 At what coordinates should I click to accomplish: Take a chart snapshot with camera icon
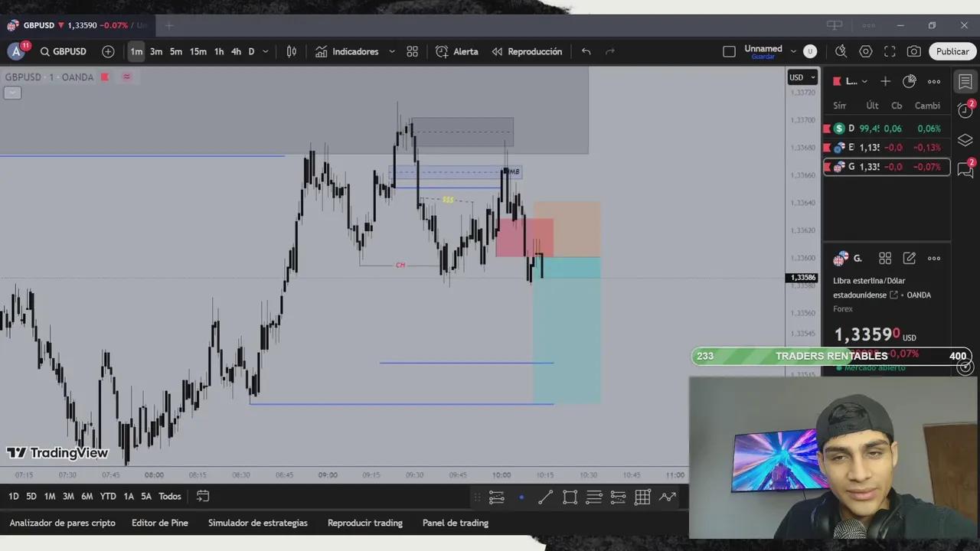click(x=914, y=51)
